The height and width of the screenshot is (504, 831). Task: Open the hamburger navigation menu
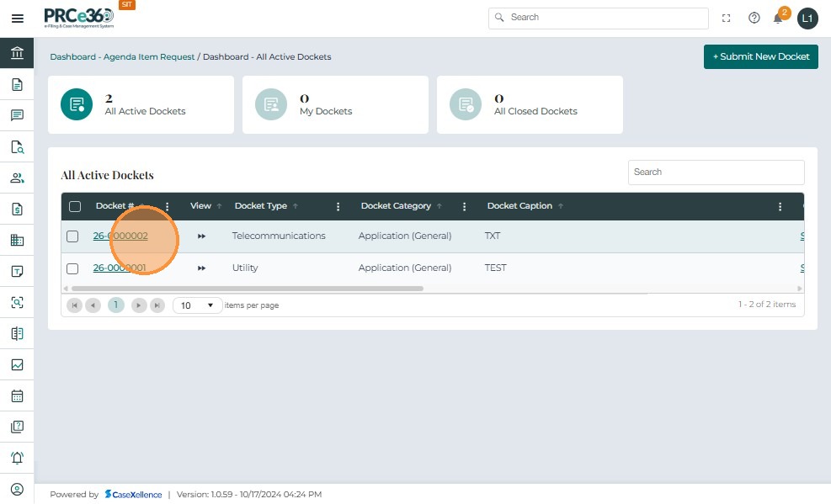(17, 18)
